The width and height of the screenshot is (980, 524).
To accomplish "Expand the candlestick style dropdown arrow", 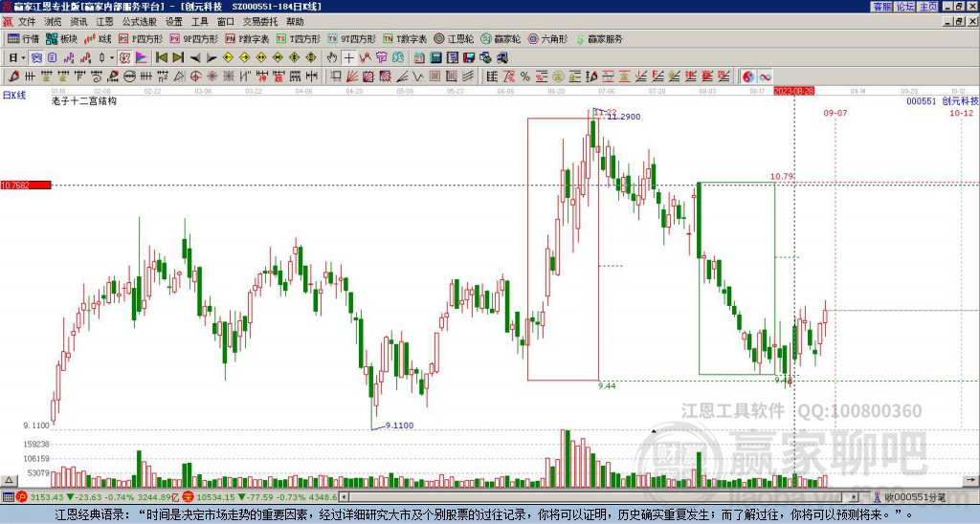I will coord(112,58).
